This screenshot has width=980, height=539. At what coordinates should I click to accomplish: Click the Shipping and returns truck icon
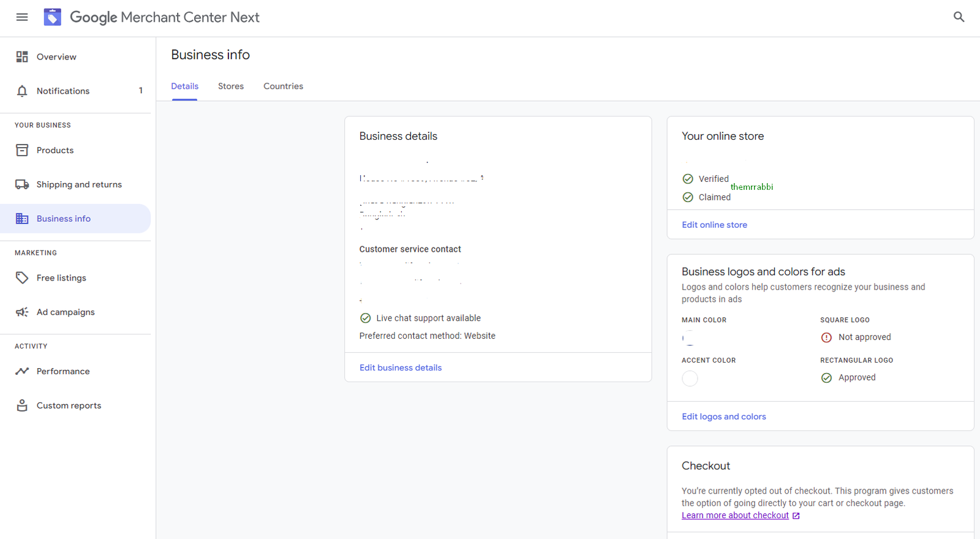pos(22,184)
